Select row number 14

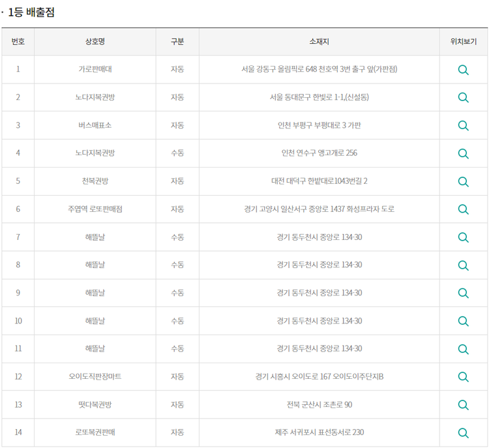18,432
